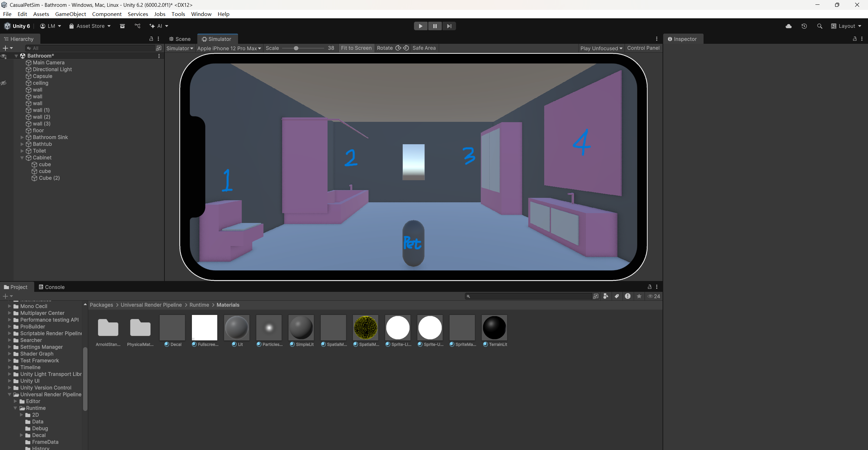This screenshot has height=450, width=868.
Task: Toggle hidden packages visibility count
Action: 654,296
